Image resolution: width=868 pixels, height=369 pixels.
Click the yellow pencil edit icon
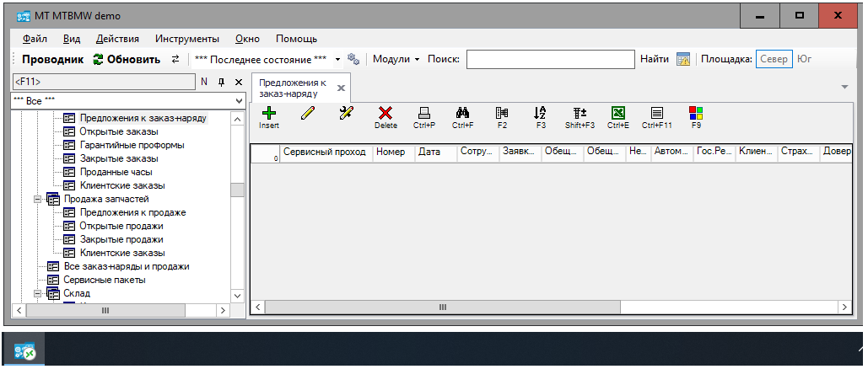[x=307, y=114]
